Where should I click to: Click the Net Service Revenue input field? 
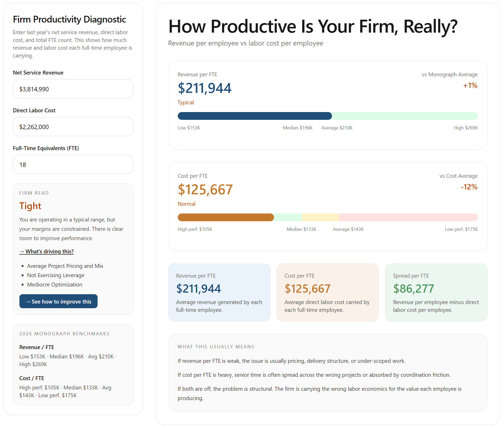click(73, 89)
